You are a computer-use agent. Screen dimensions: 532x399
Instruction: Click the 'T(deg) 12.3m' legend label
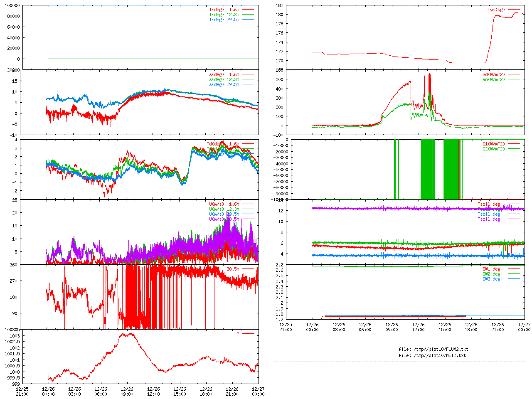point(224,15)
